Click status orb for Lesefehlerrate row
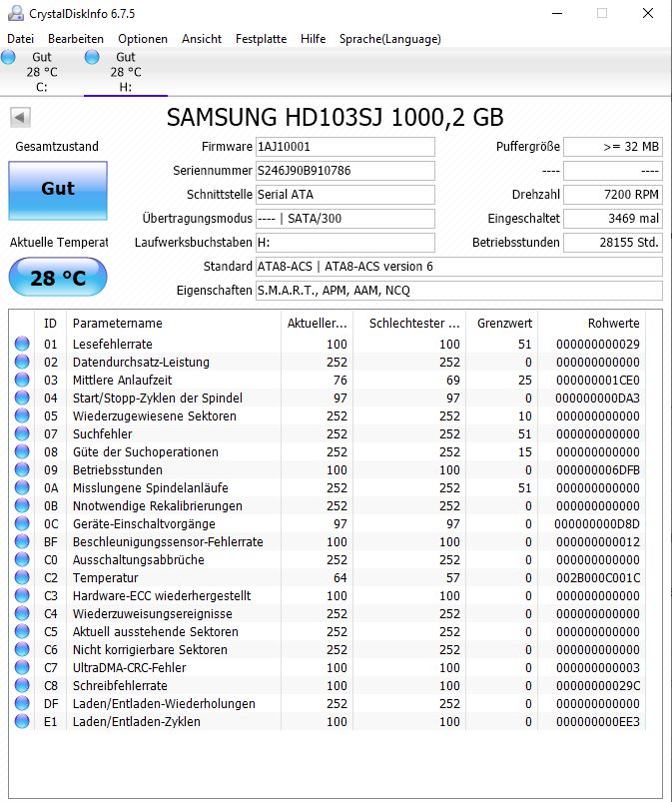 [x=22, y=344]
